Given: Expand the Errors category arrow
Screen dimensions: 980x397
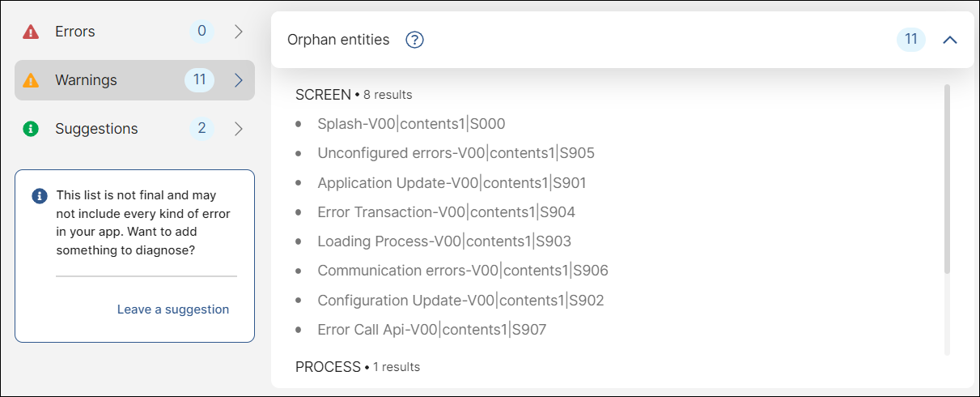Looking at the screenshot, I should [239, 32].
